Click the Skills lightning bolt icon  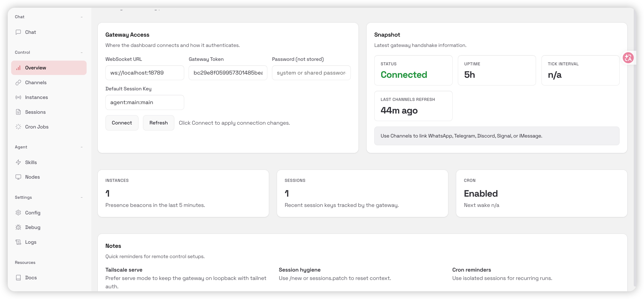click(18, 162)
